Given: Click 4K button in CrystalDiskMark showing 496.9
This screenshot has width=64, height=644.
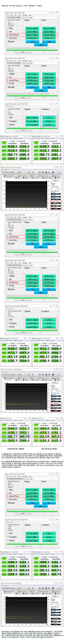Looking at the screenshot, I should pos(4,570).
